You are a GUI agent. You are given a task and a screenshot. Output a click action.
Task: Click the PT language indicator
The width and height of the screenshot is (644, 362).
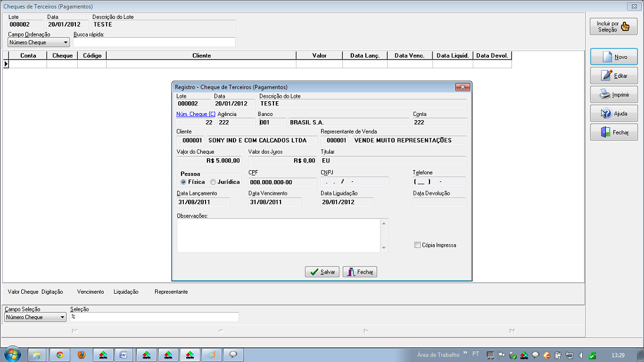click(475, 354)
